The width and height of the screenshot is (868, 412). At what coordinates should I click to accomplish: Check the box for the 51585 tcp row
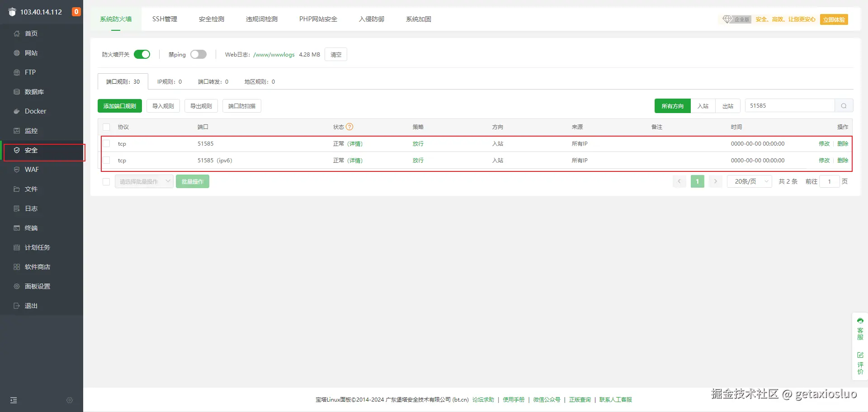(x=106, y=144)
